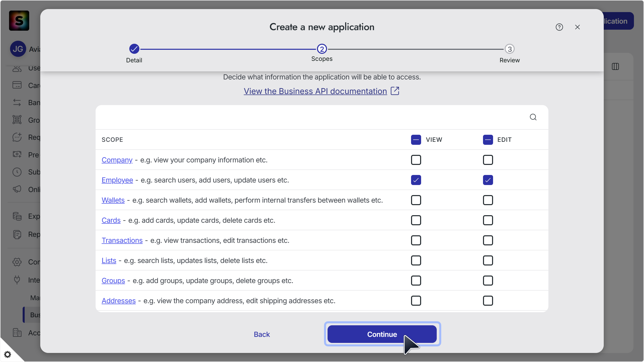The image size is (644, 362).
Task: Enable View access for Addresses scope
Action: click(416, 301)
